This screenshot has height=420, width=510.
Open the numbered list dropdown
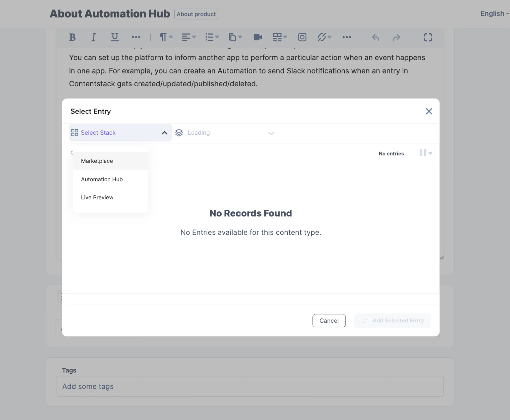click(x=212, y=37)
